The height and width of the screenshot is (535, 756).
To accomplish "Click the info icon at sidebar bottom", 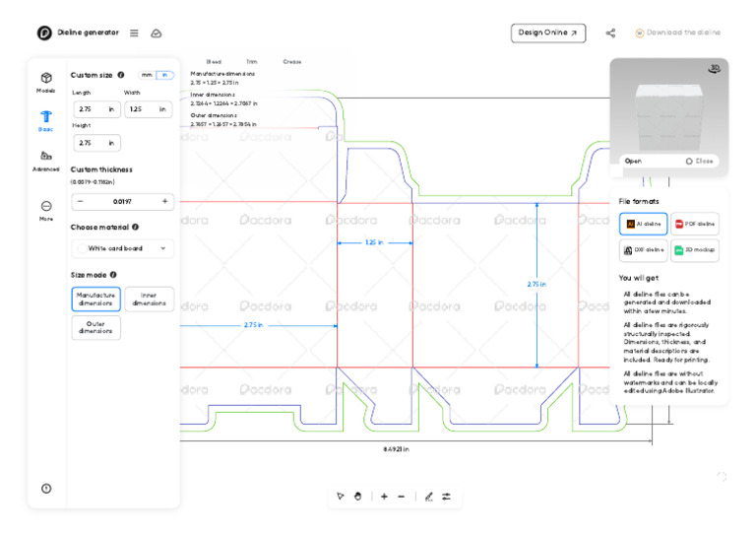I will pos(46,489).
